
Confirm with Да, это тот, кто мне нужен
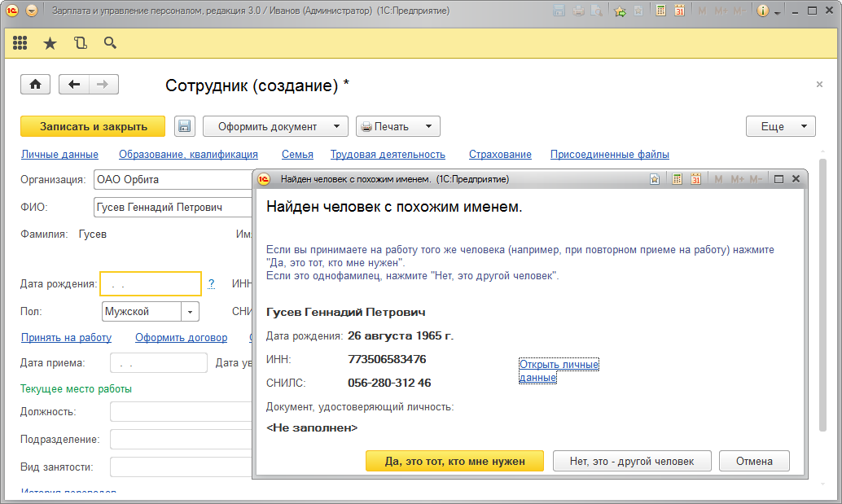click(455, 461)
